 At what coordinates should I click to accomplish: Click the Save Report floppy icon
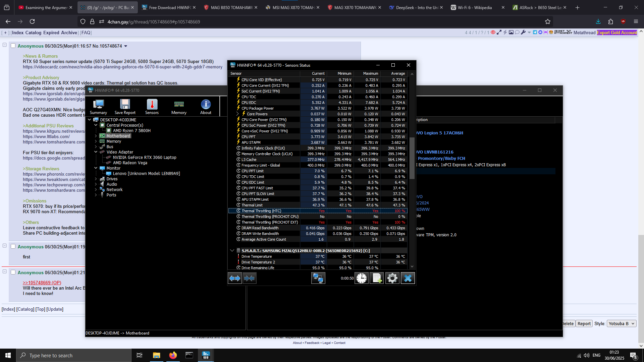pyautogui.click(x=125, y=107)
